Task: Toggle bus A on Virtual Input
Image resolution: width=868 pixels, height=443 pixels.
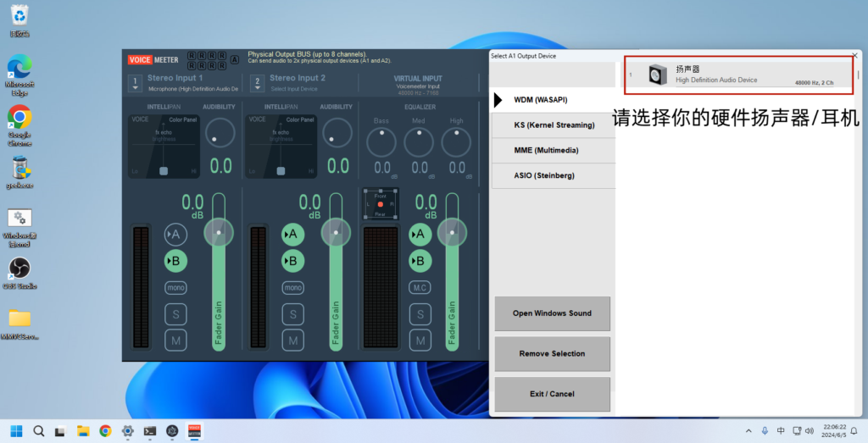Action: [x=420, y=235]
